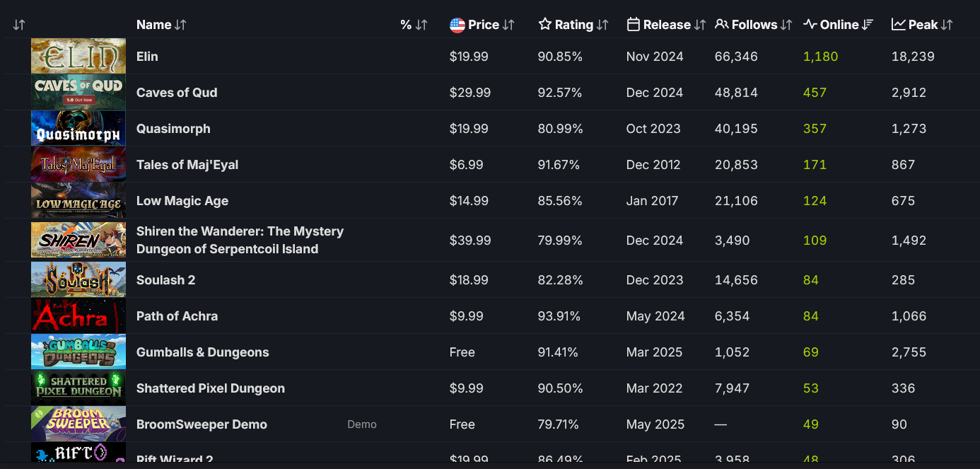Click the pulse Online icon

click(x=810, y=25)
